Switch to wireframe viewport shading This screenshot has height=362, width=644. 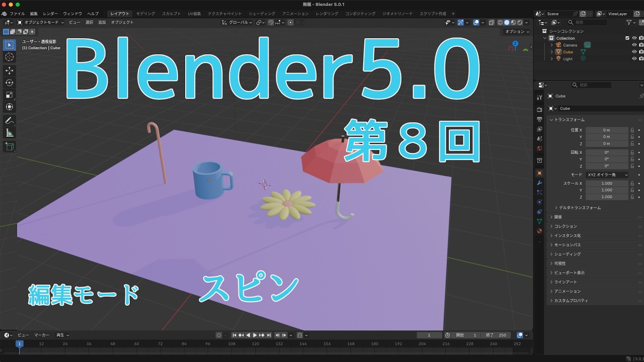click(x=500, y=23)
